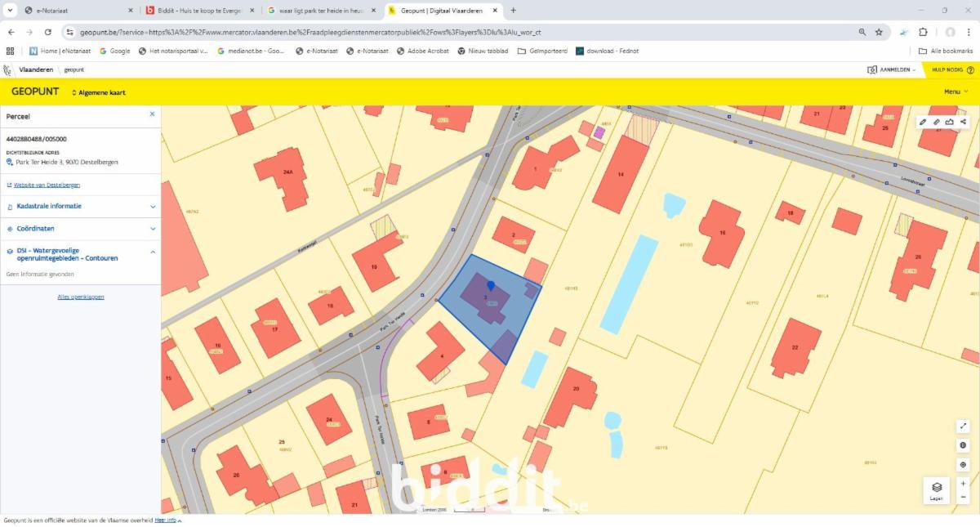980x527 pixels.
Task: Click the share map icon
Action: point(964,122)
